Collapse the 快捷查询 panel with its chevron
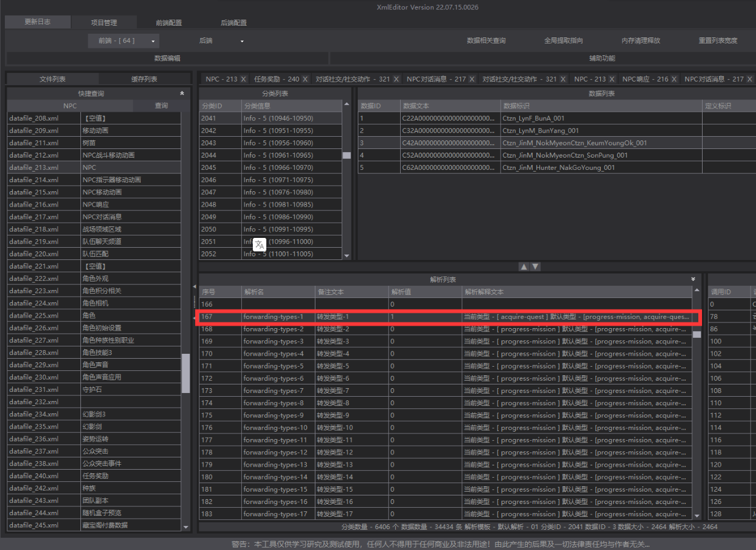756x550 pixels. 182,94
